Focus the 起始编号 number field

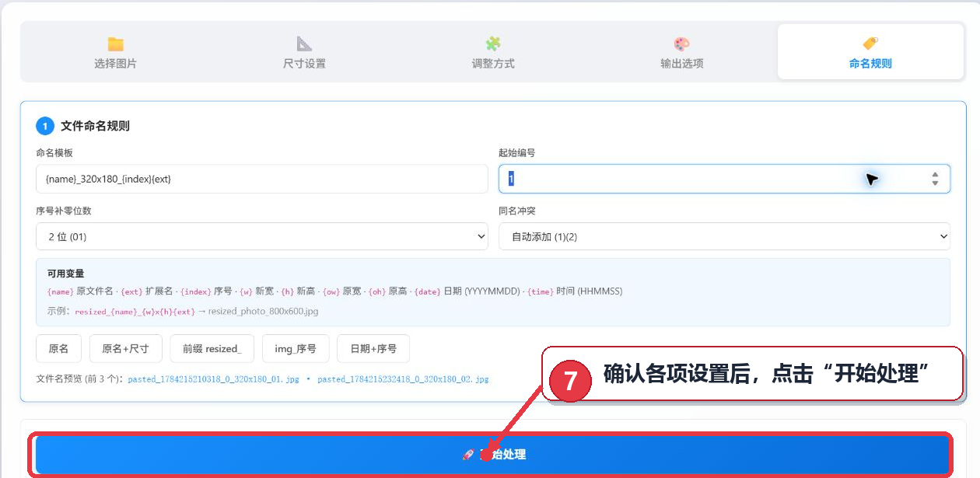724,179
